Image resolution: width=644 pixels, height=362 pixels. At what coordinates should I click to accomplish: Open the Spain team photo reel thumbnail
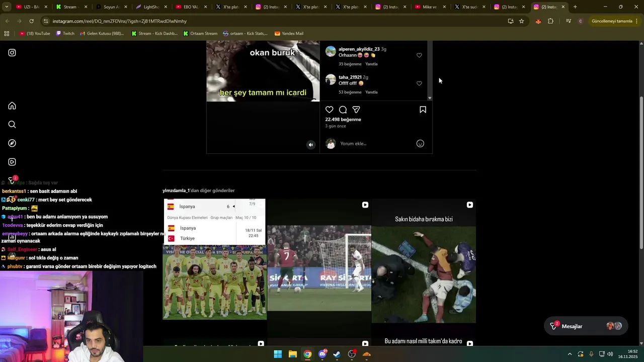point(215,259)
